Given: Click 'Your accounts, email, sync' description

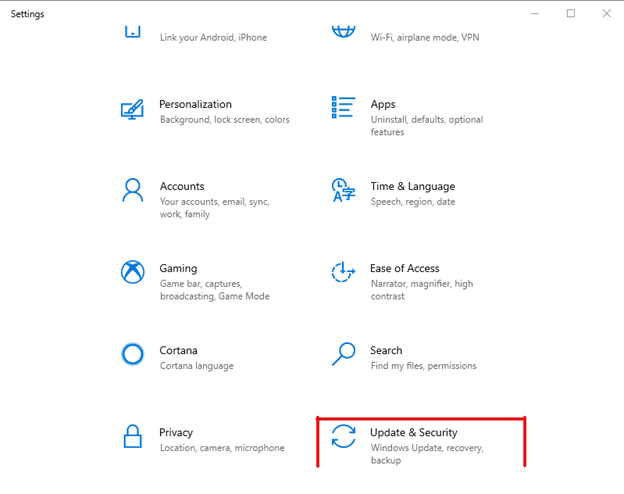Looking at the screenshot, I should pos(215,208).
